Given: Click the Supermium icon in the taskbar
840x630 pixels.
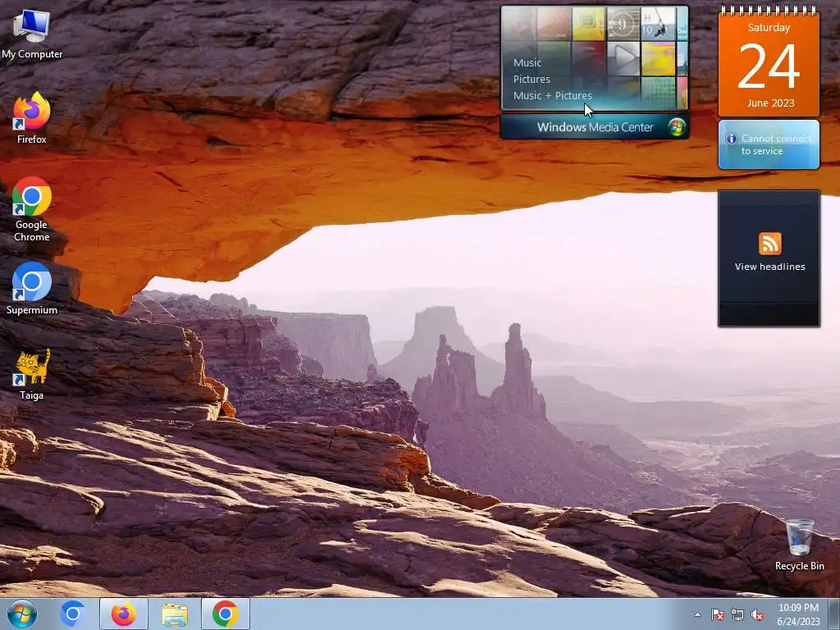Looking at the screenshot, I should point(72,614).
